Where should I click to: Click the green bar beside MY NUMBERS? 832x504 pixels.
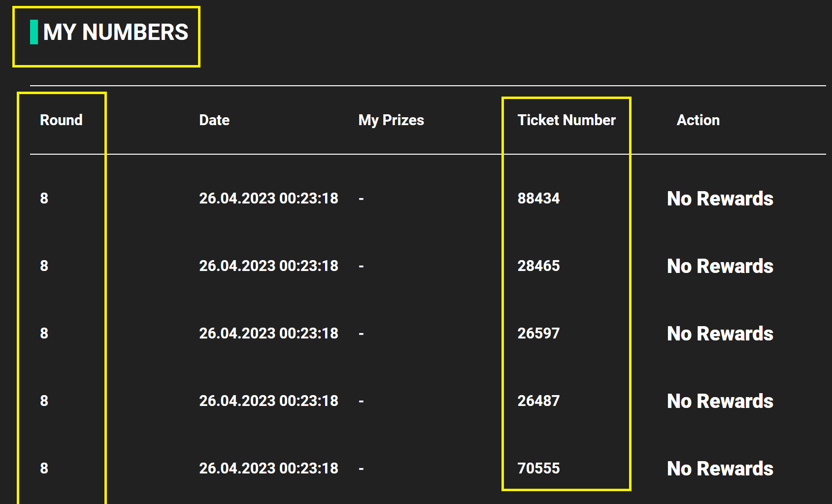(x=34, y=32)
